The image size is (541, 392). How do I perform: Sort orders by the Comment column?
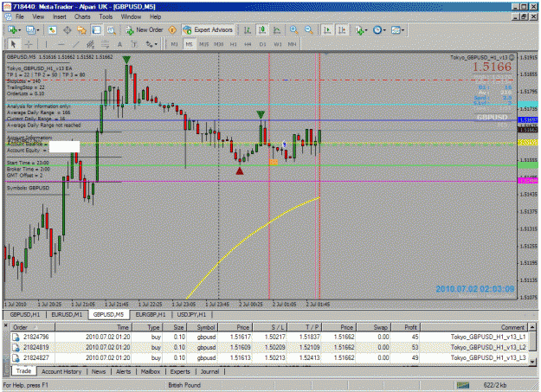click(473, 327)
